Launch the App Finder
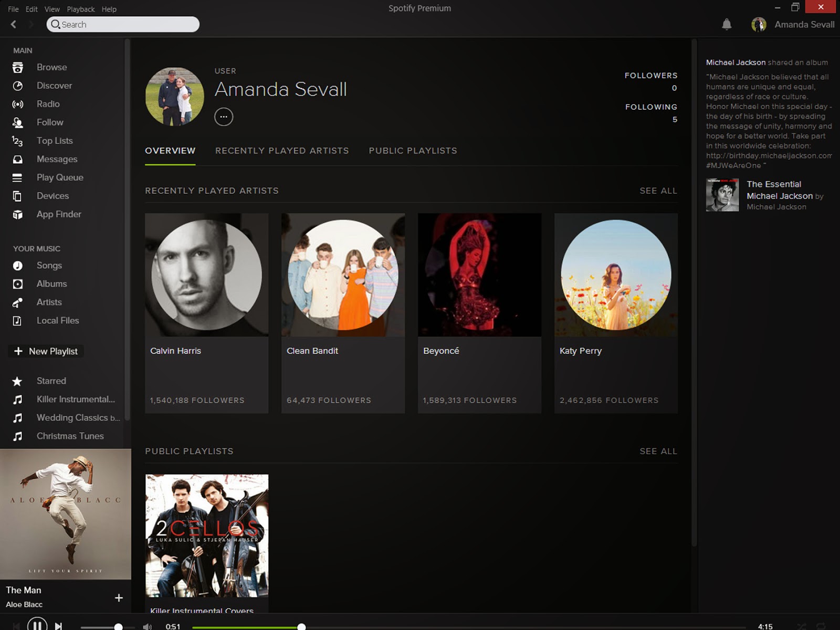 pos(59,214)
